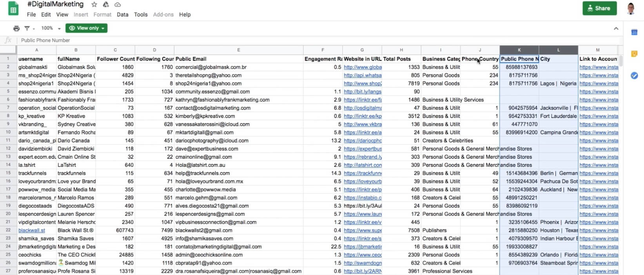This screenshot has height=275, width=644.
Task: Check the cloud save status icon
Action: [118, 5]
